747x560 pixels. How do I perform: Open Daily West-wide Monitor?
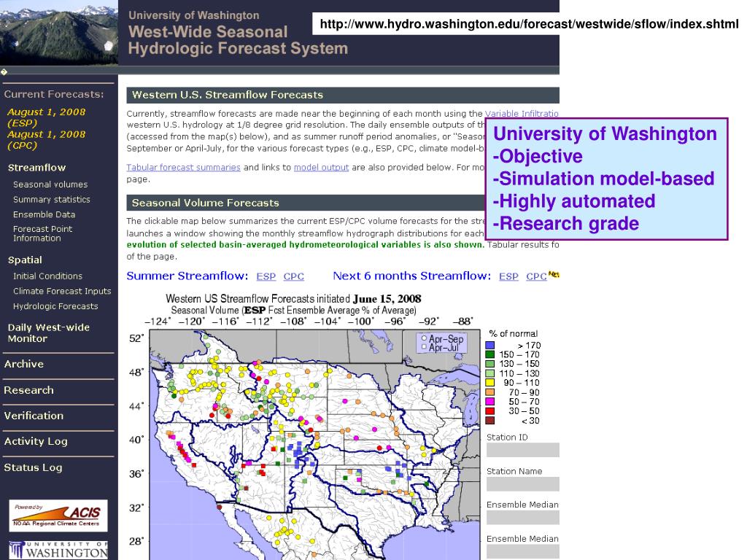pyautogui.click(x=49, y=332)
